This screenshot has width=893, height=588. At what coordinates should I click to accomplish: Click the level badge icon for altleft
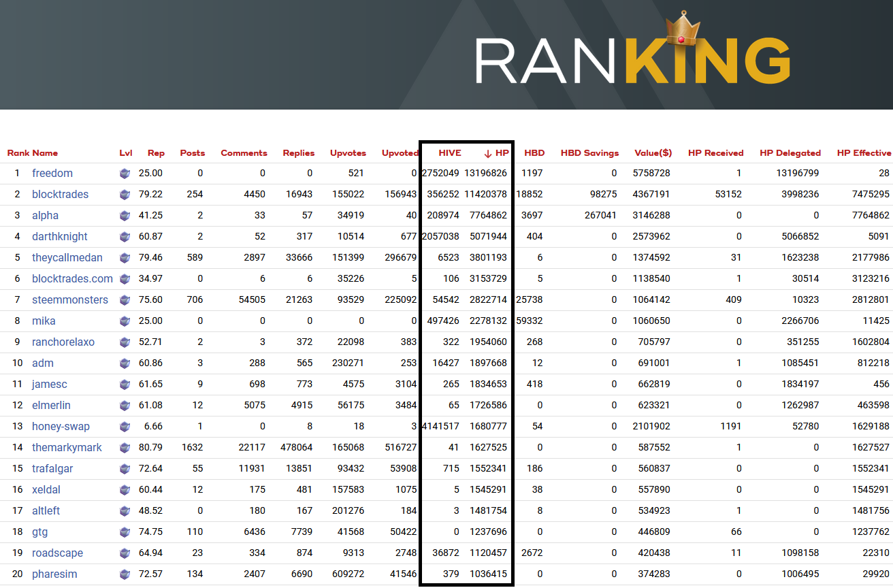pyautogui.click(x=125, y=511)
